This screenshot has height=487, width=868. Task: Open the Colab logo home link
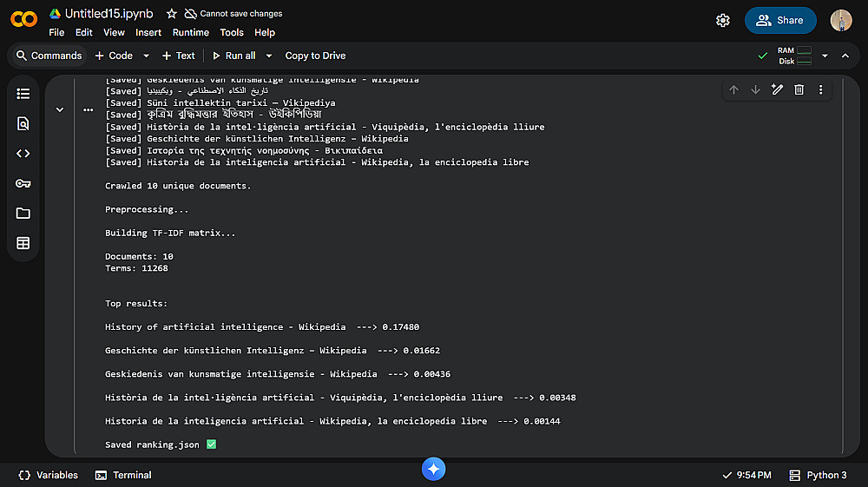[23, 20]
